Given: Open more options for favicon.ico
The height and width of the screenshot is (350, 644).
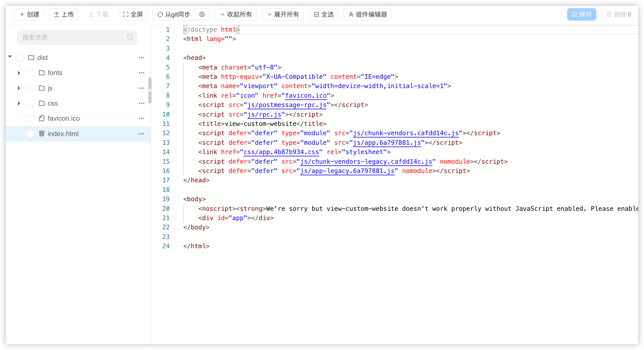Looking at the screenshot, I should (141, 118).
